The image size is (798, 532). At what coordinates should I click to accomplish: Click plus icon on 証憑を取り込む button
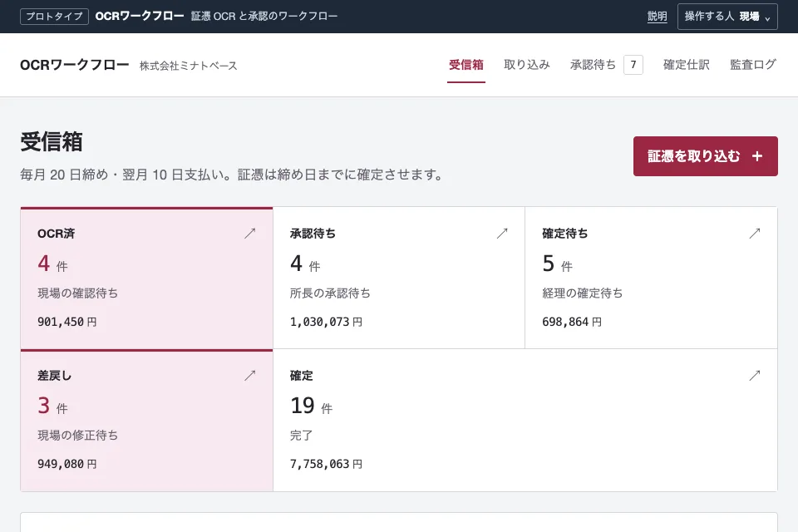point(757,156)
